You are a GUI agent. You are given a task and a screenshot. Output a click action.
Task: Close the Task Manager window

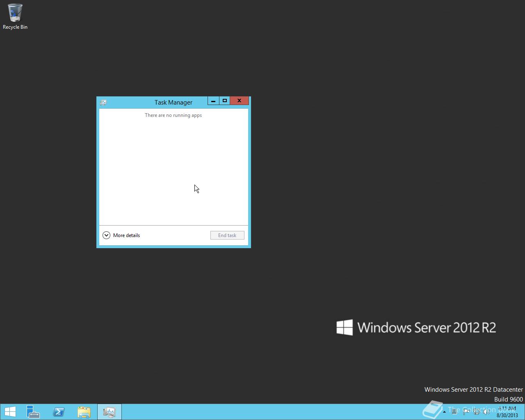240,101
